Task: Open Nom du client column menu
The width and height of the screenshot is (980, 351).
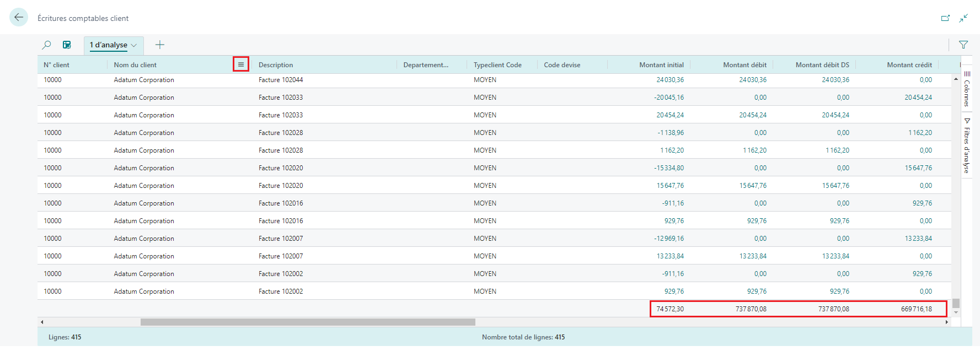Action: [241, 64]
